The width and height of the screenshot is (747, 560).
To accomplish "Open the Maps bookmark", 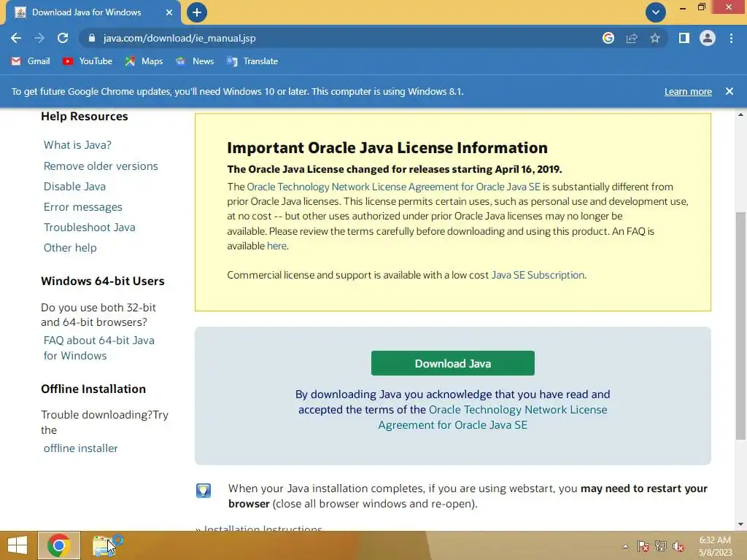I will coord(144,61).
